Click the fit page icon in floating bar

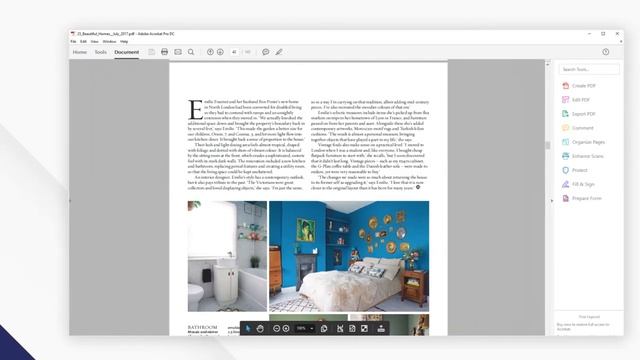point(352,328)
